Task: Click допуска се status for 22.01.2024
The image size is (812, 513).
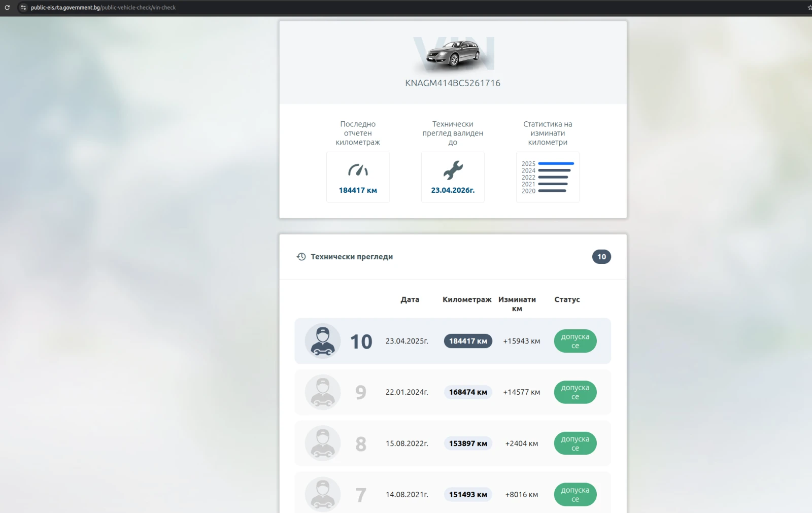Action: [x=575, y=392]
